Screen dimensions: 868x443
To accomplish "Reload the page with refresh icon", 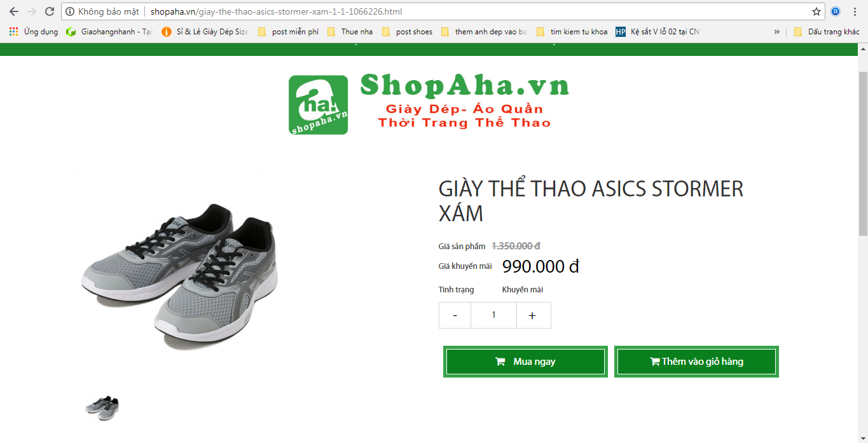I will (50, 11).
